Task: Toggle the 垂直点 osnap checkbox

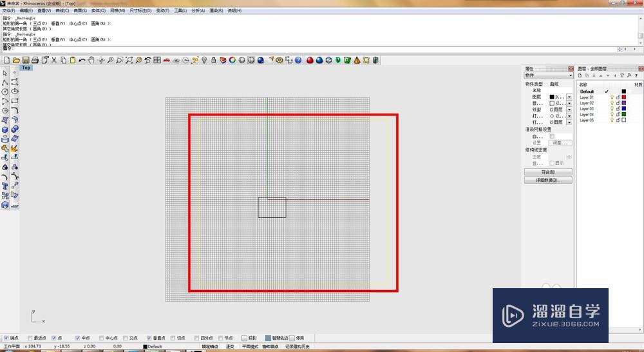Action: click(149, 338)
